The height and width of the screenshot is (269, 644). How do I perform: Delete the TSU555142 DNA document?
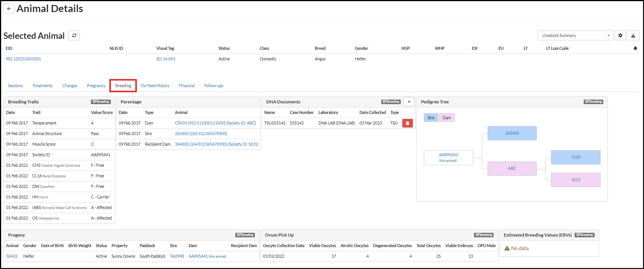[407, 123]
